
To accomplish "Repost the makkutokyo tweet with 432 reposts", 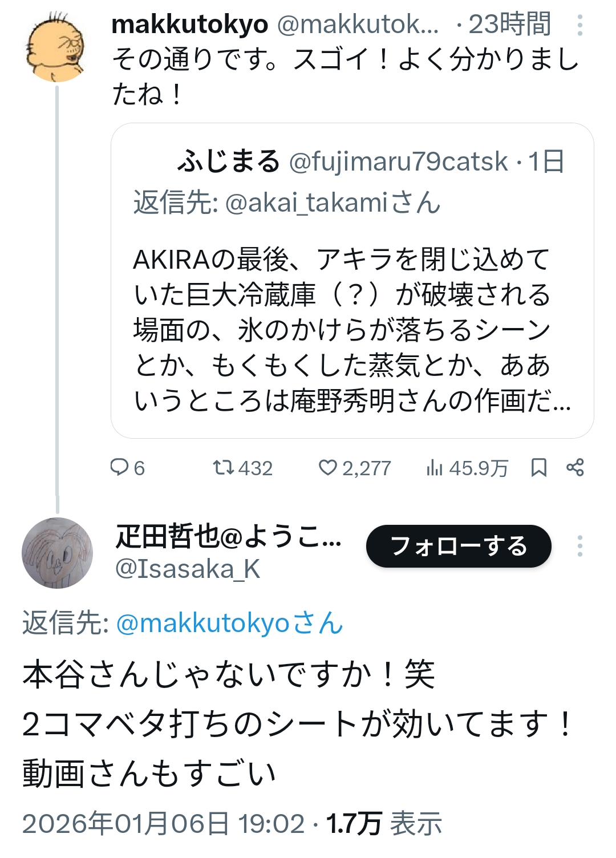I will pyautogui.click(x=223, y=468).
